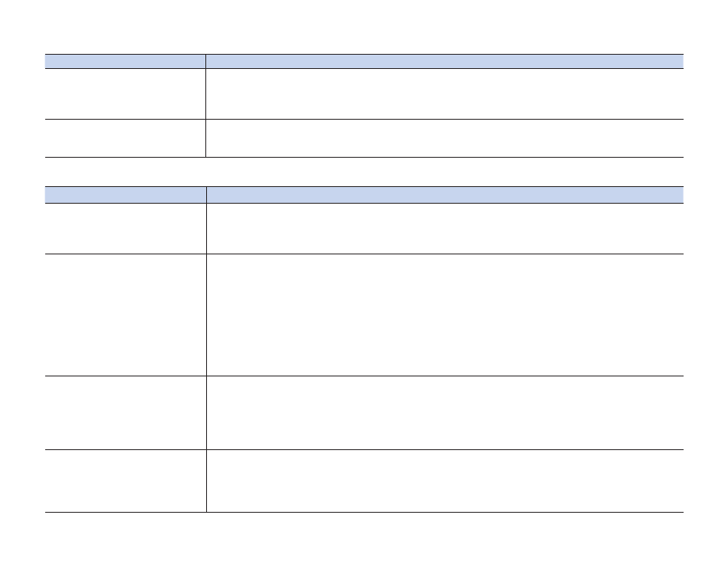Click the top table's wide right header cell
The image size is (728, 584).
click(x=444, y=61)
